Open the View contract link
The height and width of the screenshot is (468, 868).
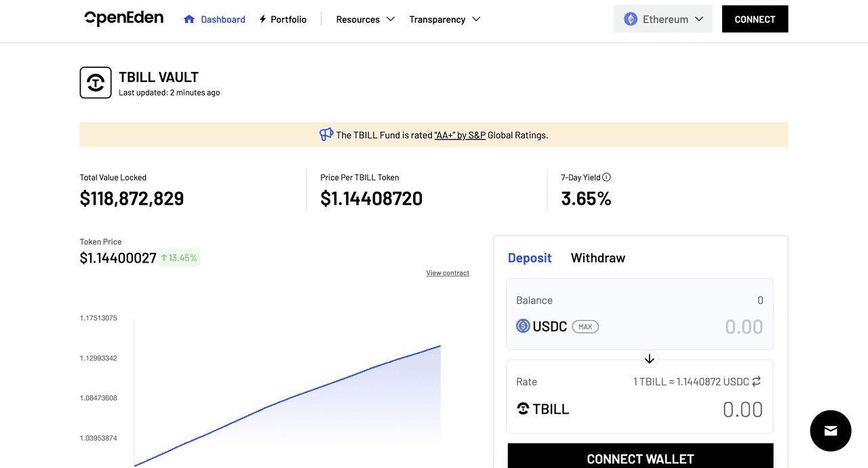click(x=448, y=273)
